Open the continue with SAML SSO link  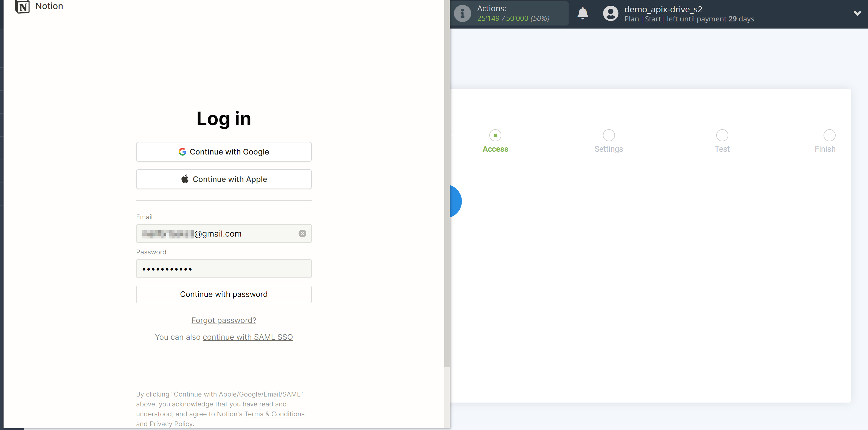coord(248,337)
